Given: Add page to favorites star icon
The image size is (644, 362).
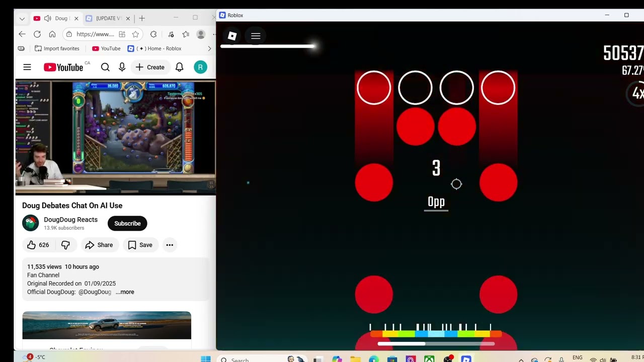Looking at the screenshot, I should tap(135, 34).
